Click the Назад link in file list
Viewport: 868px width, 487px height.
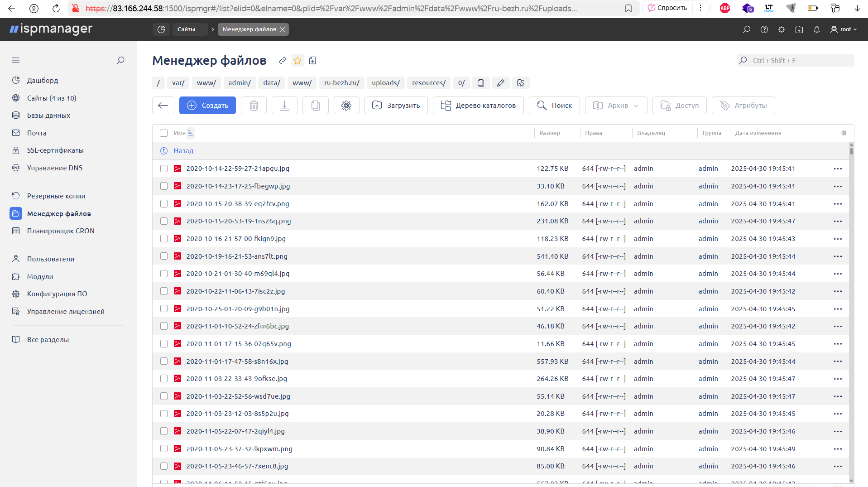[183, 151]
